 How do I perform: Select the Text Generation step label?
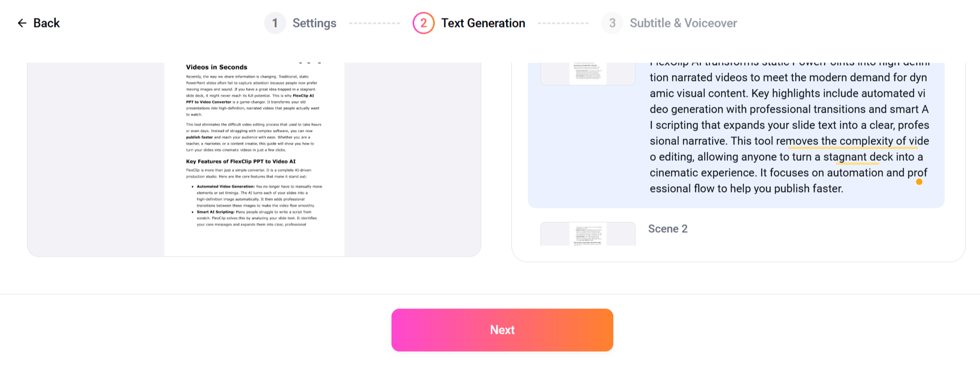[x=483, y=23]
